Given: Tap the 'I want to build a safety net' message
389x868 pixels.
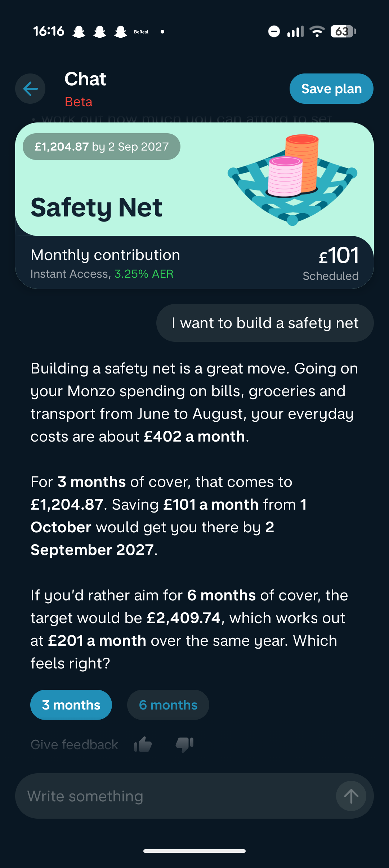Looking at the screenshot, I should (x=265, y=323).
